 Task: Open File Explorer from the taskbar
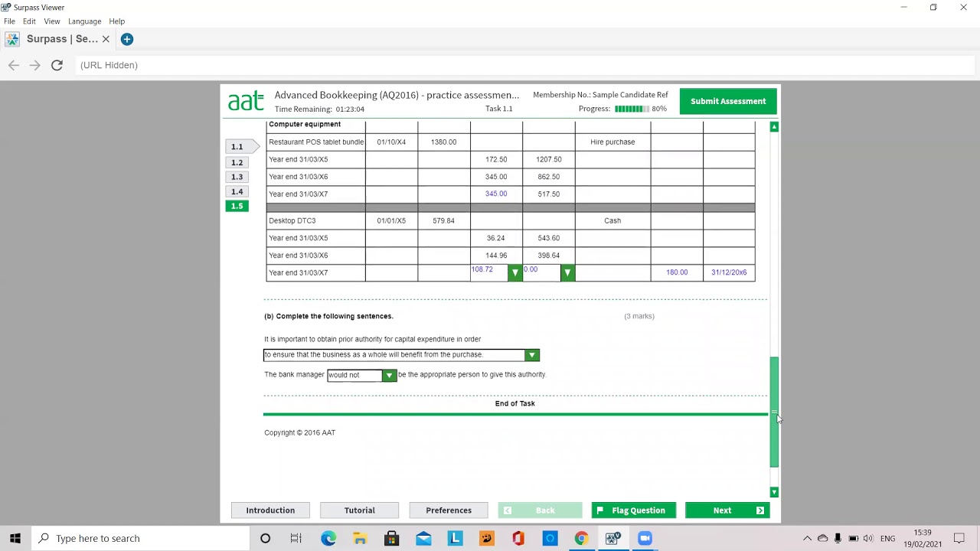click(x=360, y=538)
